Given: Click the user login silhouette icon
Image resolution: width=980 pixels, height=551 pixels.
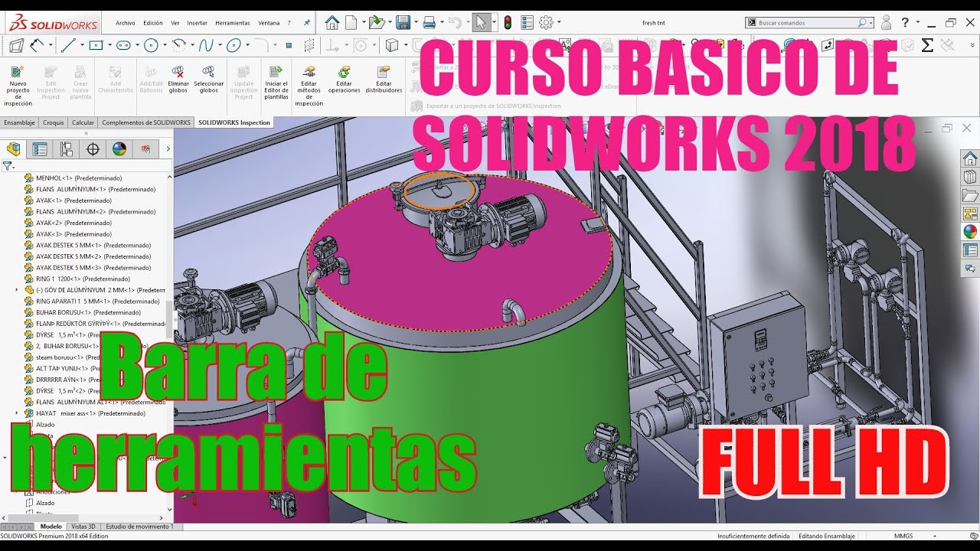Looking at the screenshot, I should (886, 22).
